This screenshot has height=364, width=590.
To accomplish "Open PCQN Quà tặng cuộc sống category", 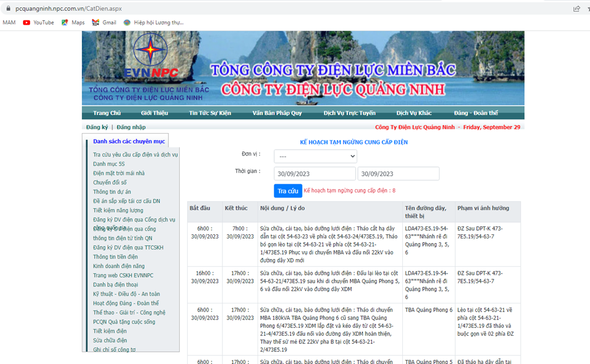I will pyautogui.click(x=124, y=322).
